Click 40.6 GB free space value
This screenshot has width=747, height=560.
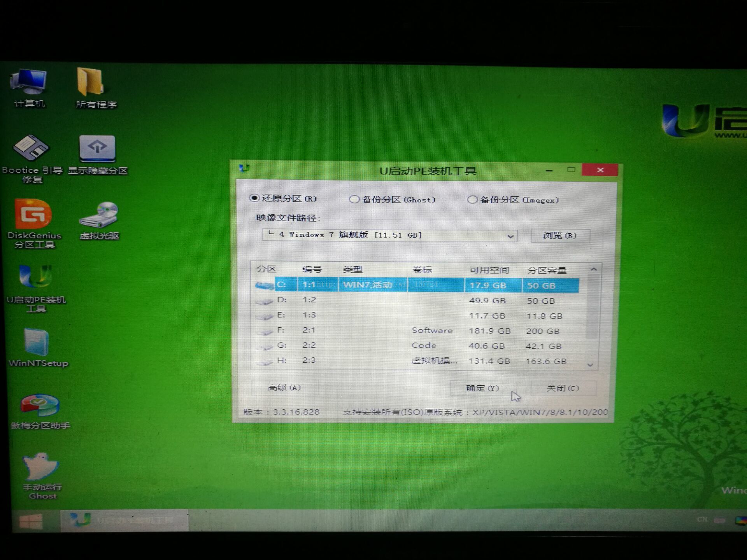click(487, 346)
